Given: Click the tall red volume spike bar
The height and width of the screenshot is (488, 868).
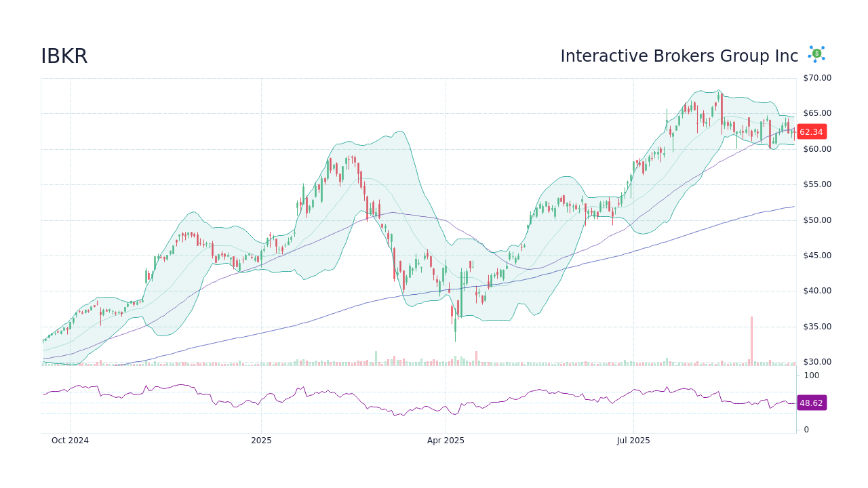Looking at the screenshot, I should click(x=751, y=339).
